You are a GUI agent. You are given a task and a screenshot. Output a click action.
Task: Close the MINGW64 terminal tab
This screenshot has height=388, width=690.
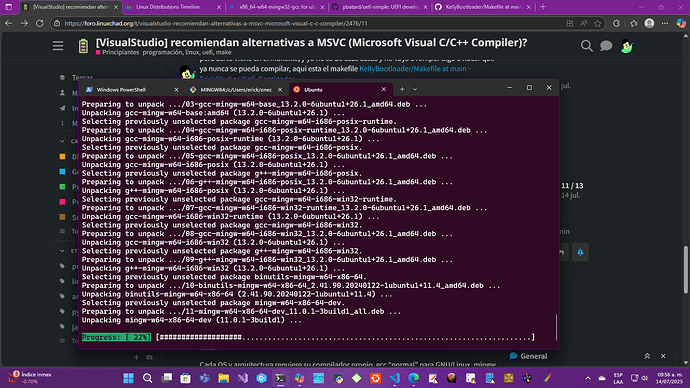[x=280, y=89]
